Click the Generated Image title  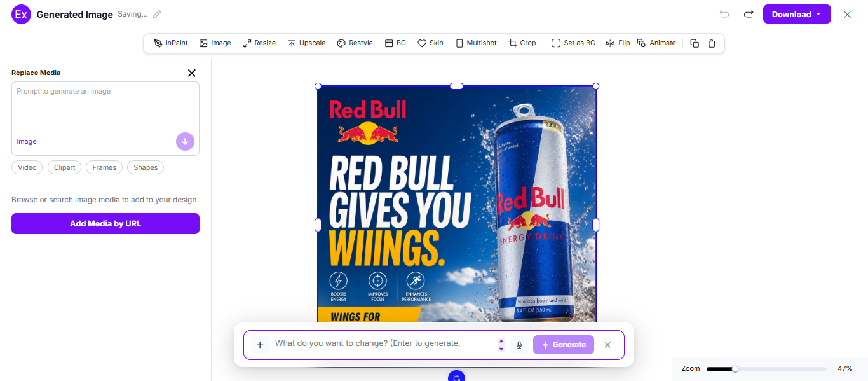[75, 14]
